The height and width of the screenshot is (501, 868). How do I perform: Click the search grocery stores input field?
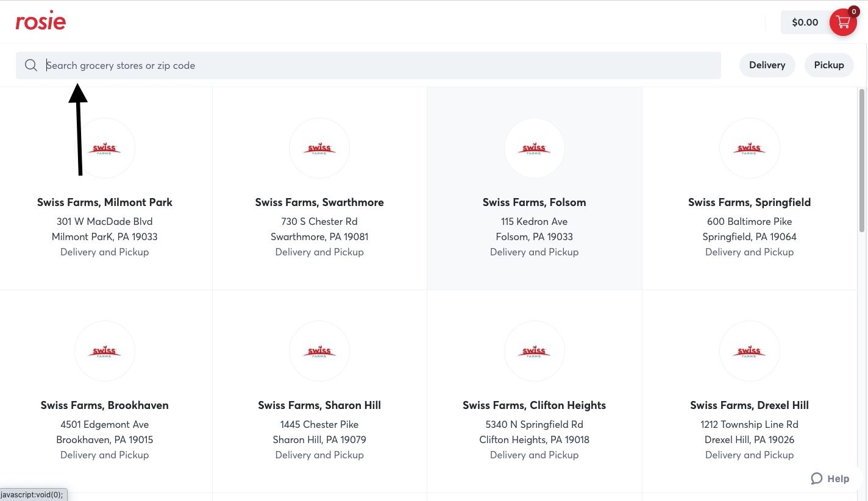[x=378, y=65]
